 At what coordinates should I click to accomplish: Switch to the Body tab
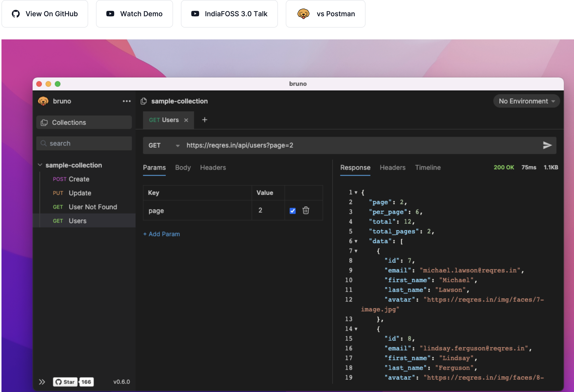tap(183, 167)
